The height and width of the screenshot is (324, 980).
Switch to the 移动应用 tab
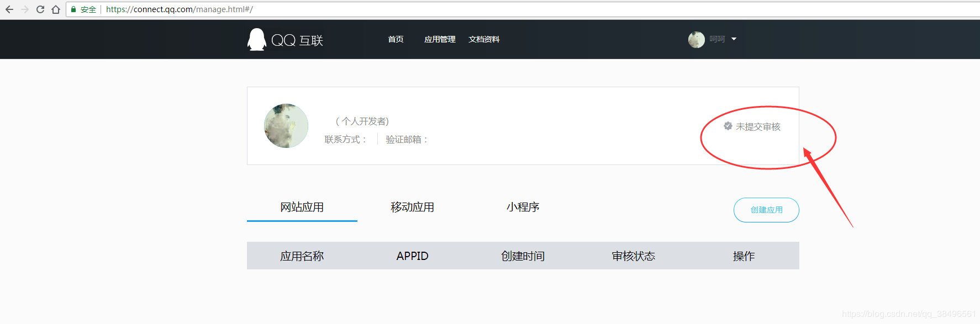point(412,208)
